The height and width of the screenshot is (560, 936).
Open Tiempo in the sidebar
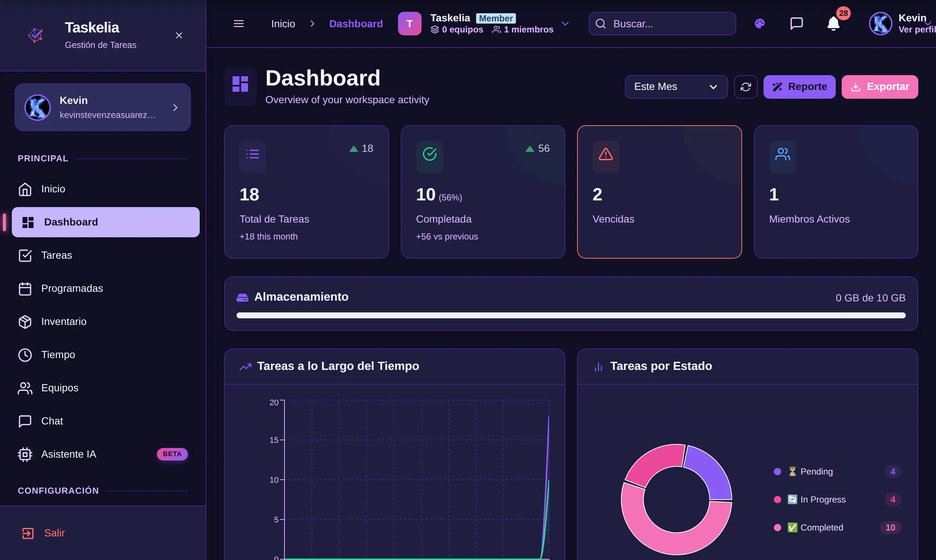[106, 355]
